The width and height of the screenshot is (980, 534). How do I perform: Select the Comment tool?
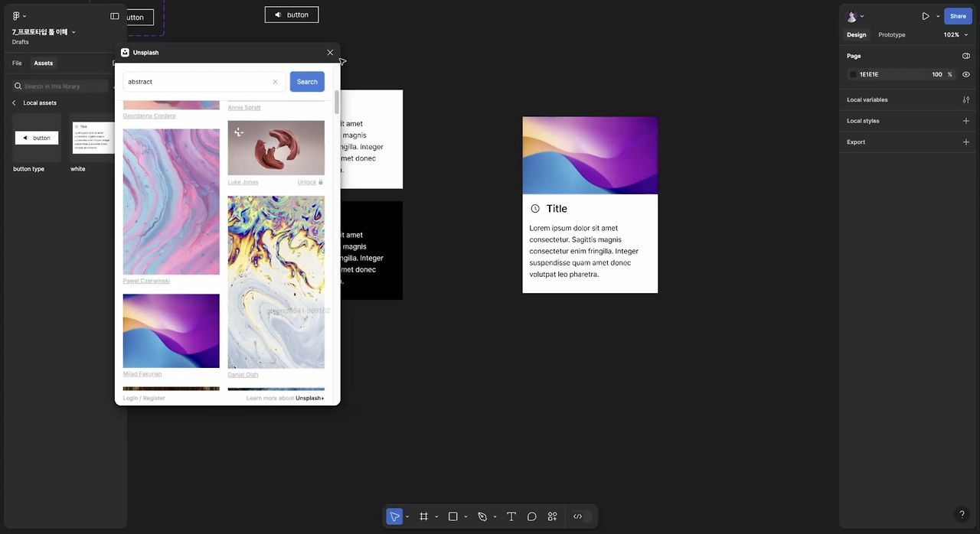tap(532, 516)
